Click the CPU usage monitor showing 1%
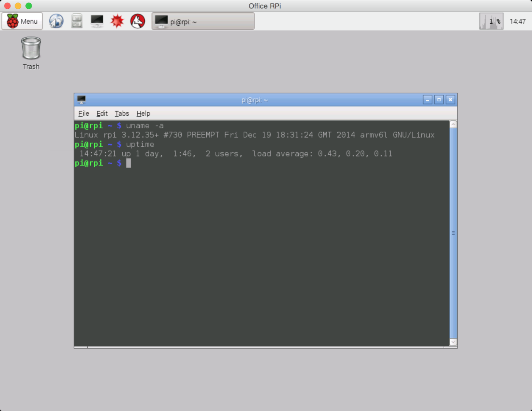This screenshot has width=532, height=411. coord(491,21)
